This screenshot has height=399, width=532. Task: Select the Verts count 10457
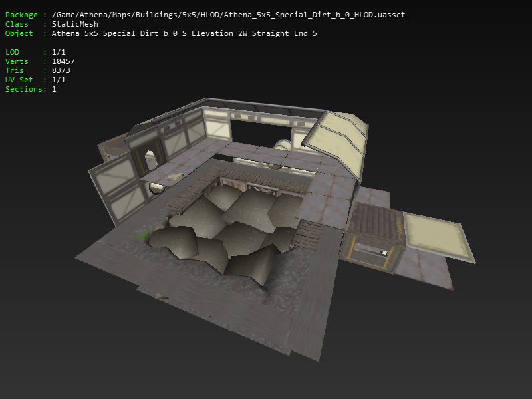click(63, 61)
